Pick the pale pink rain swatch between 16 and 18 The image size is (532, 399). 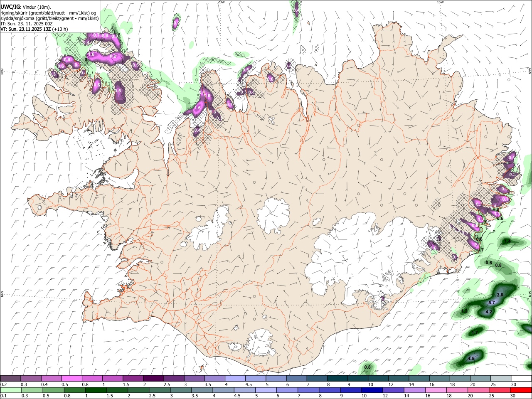pyautogui.click(x=436, y=390)
